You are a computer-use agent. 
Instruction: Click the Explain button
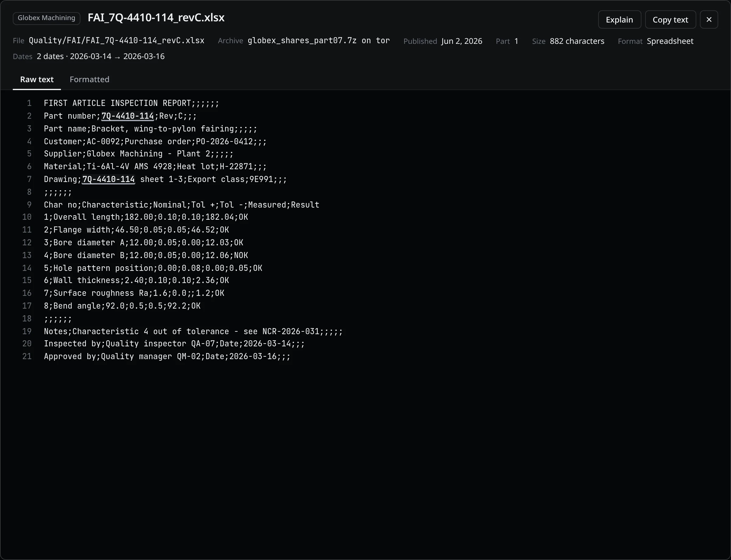click(x=619, y=20)
